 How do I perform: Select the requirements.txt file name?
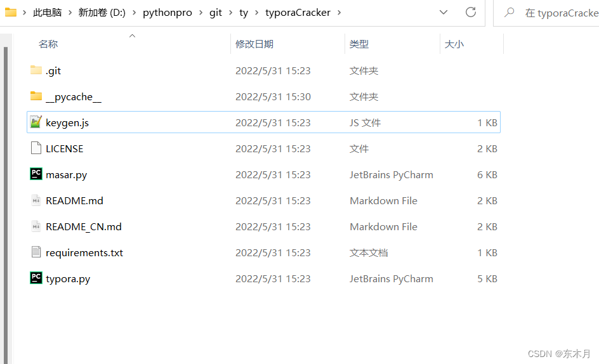pyautogui.click(x=84, y=252)
